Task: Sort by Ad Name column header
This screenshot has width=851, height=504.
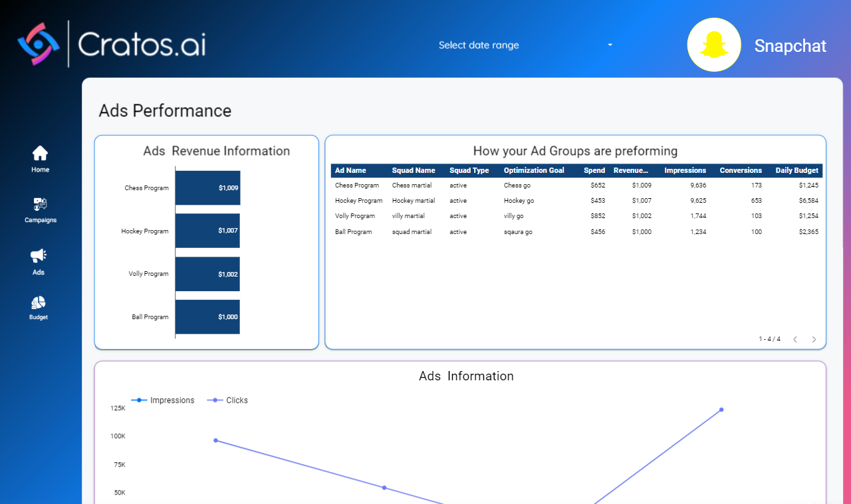Action: tap(350, 170)
